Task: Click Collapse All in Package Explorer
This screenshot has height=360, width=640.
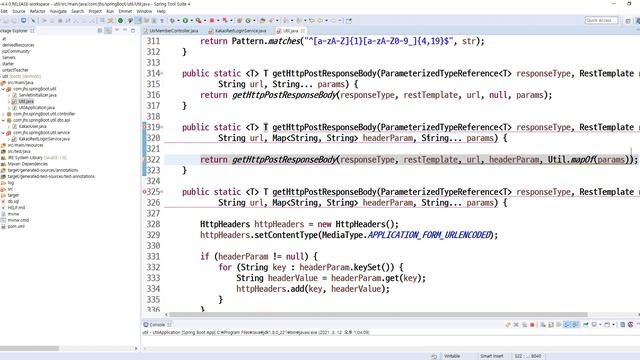Action: (100, 31)
